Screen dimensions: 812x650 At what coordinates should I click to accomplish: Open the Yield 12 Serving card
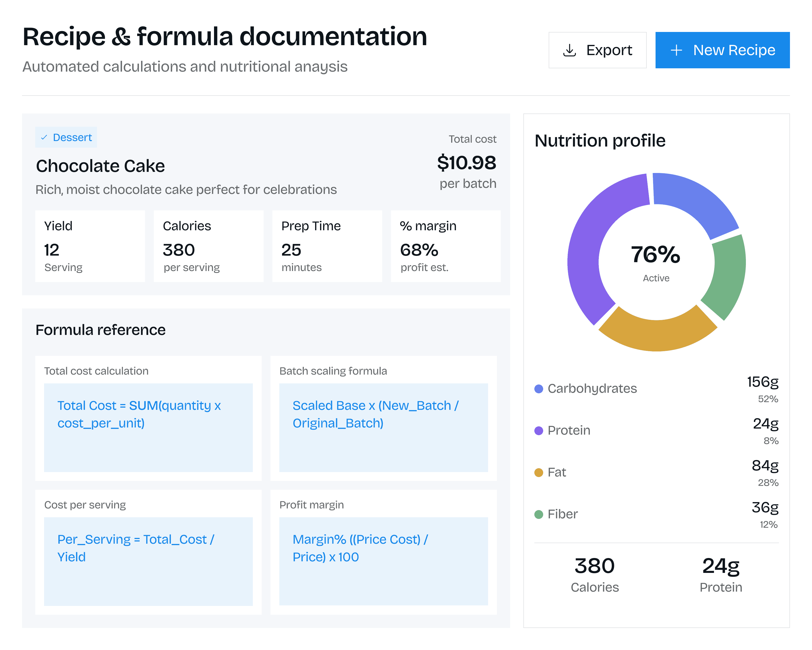tap(90, 246)
